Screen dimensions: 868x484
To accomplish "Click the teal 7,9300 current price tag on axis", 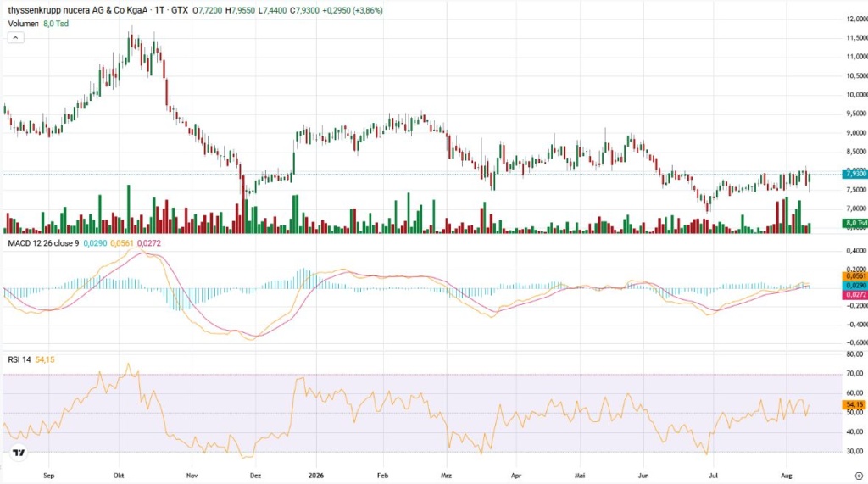I will (854, 174).
